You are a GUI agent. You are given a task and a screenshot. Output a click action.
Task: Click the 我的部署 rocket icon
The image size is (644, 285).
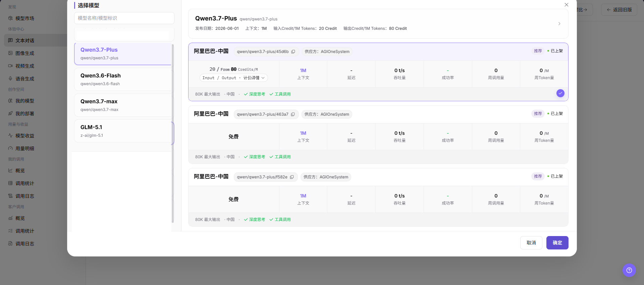(10, 114)
